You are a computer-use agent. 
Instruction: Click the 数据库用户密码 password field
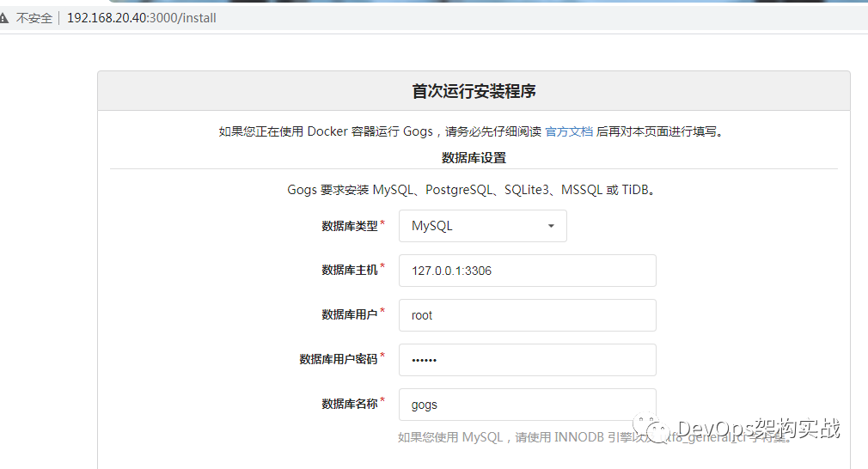(x=528, y=360)
